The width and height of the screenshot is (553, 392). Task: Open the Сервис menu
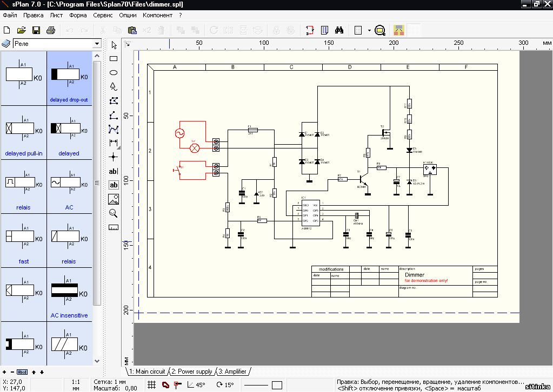103,15
